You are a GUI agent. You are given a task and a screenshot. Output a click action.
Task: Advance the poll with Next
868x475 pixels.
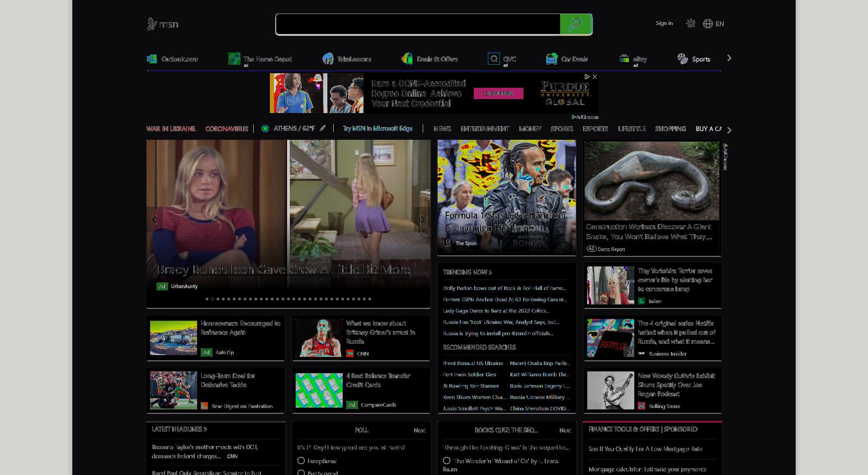pos(420,431)
